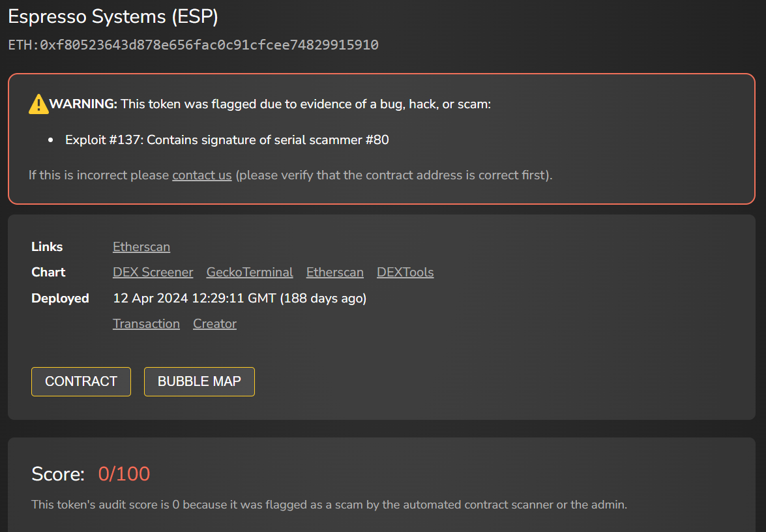The height and width of the screenshot is (532, 766).
Task: Click the Exploit #137 bullet text
Action: [x=227, y=140]
